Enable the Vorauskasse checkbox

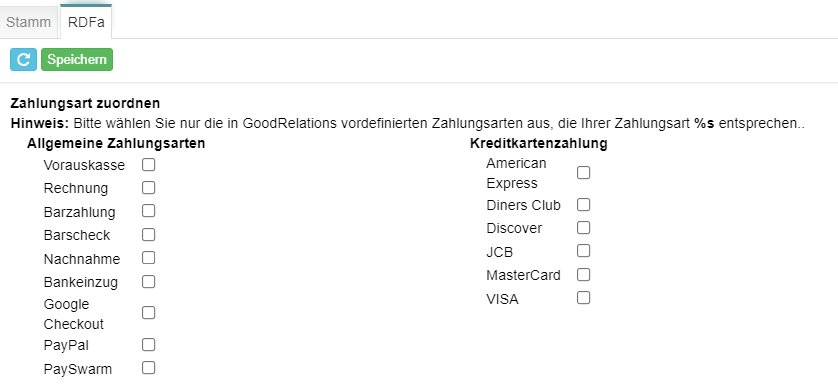coord(149,165)
